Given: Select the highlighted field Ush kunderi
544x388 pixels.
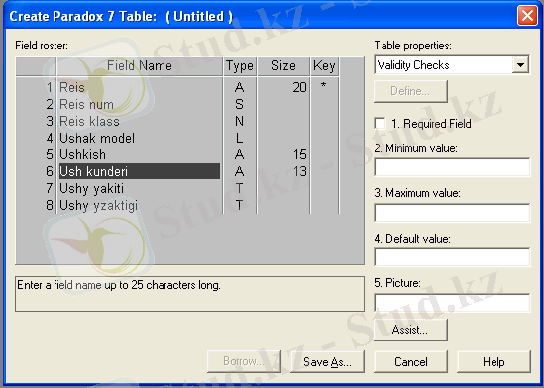Looking at the screenshot, I should pyautogui.click(x=139, y=171).
